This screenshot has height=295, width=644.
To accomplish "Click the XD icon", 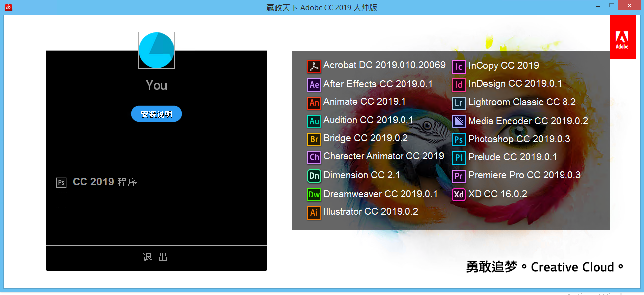I will tap(459, 195).
